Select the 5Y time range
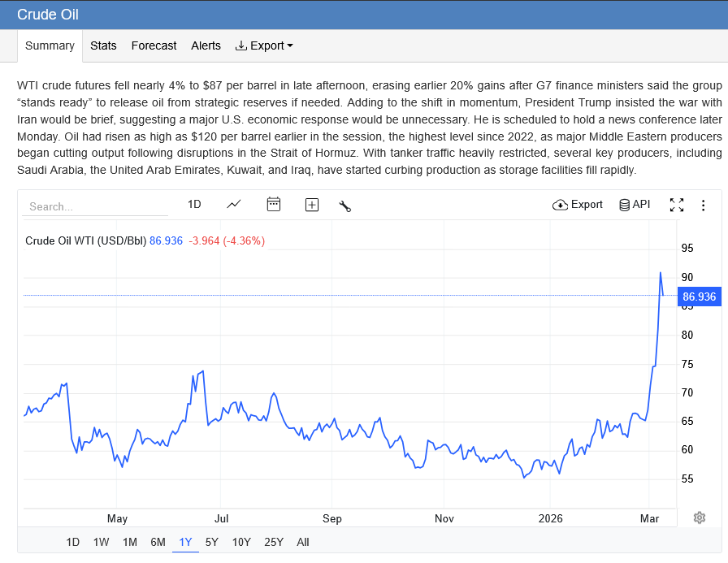Viewport: 728px width, 563px height. click(x=212, y=542)
